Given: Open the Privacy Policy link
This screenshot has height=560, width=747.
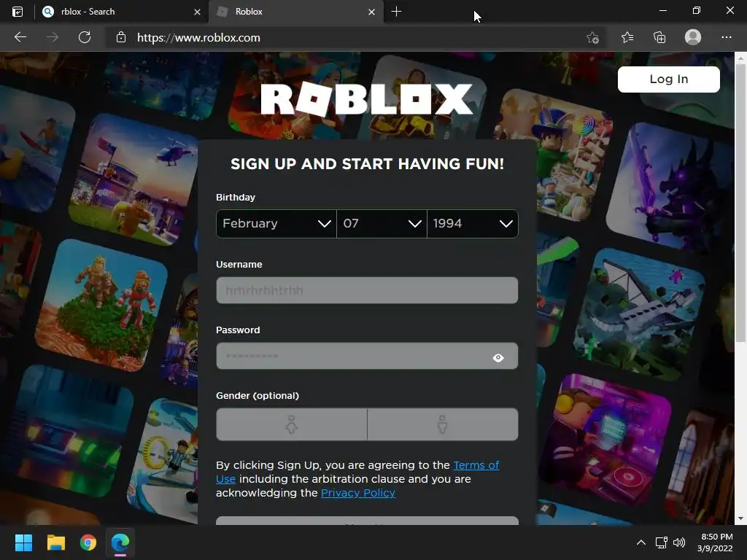Looking at the screenshot, I should tap(357, 493).
